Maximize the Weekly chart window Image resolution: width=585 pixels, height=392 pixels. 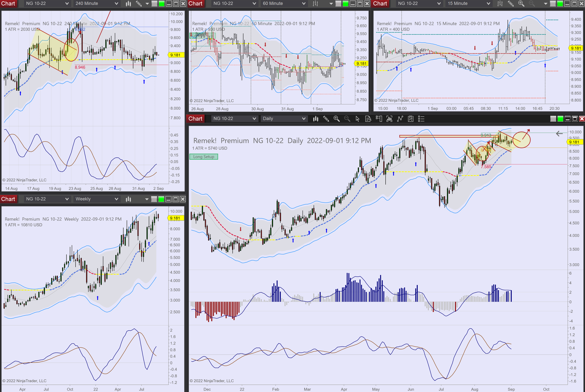[x=175, y=199]
